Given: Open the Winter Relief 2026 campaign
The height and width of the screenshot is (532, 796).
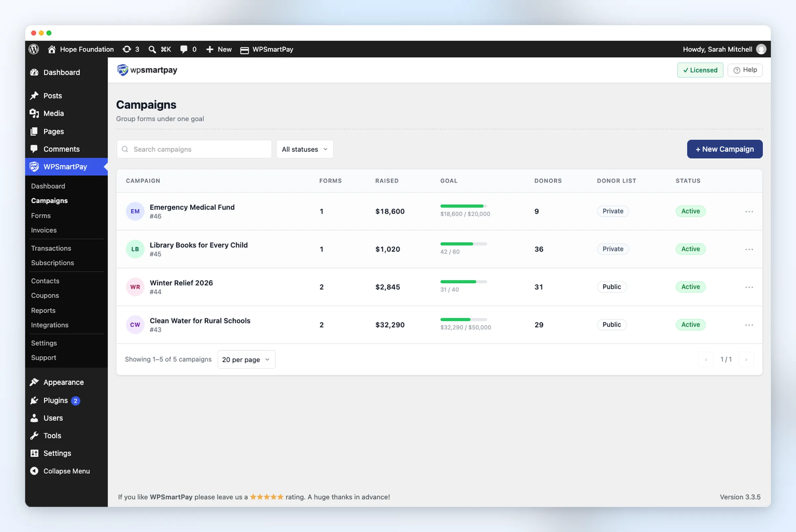Looking at the screenshot, I should [181, 283].
